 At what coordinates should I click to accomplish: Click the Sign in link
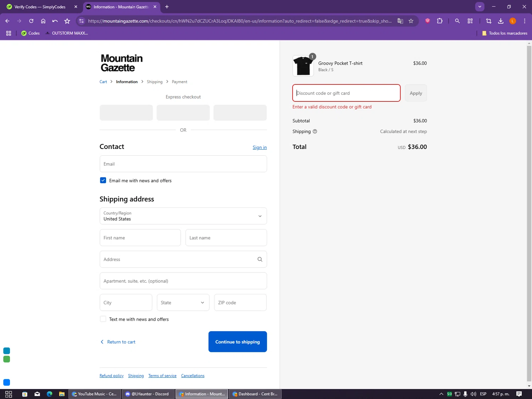click(x=260, y=148)
